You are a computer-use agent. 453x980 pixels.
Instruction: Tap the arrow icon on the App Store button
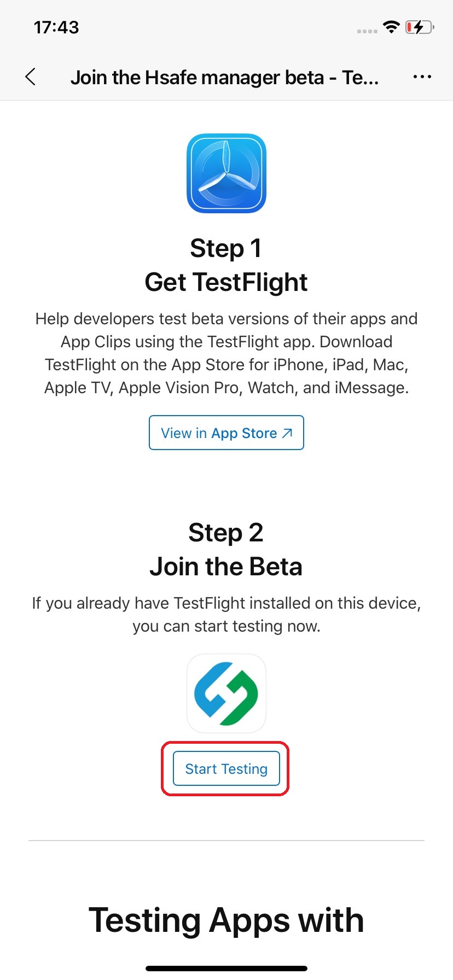point(287,433)
